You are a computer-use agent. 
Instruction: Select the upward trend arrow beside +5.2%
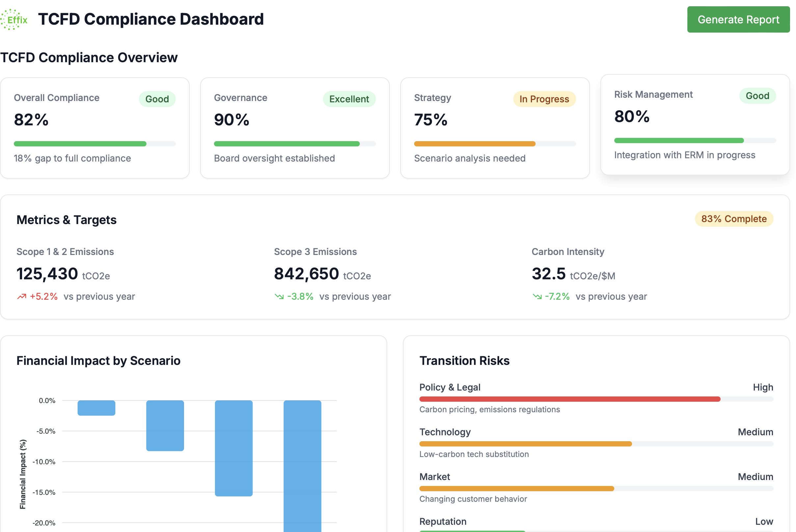(x=21, y=296)
